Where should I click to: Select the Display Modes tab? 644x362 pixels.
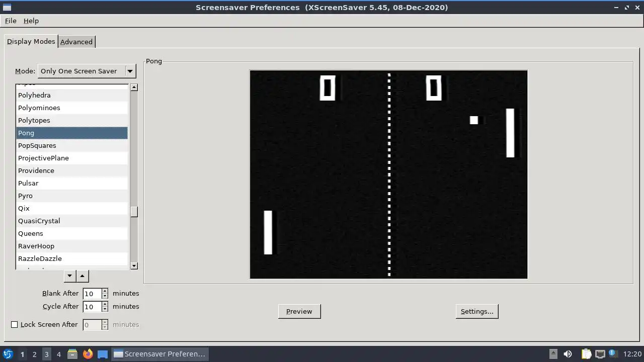(x=31, y=41)
